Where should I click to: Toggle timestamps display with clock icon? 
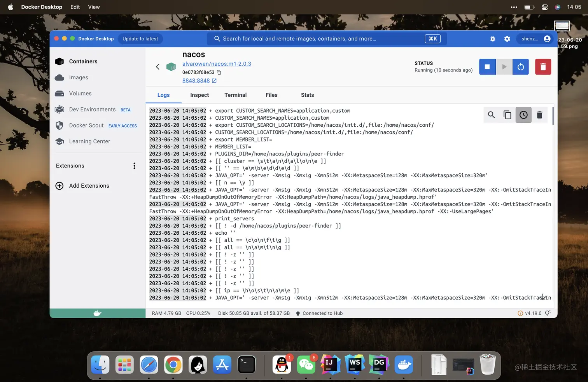point(523,115)
